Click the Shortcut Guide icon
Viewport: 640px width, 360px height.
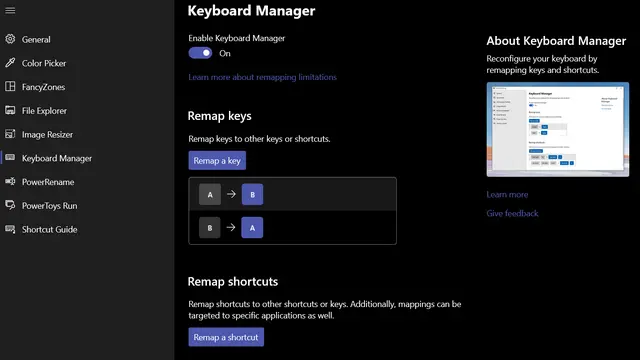pos(10,229)
